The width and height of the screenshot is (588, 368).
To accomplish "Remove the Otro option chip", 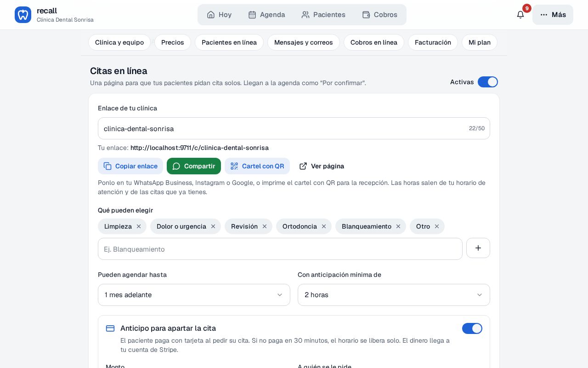I will point(437,226).
